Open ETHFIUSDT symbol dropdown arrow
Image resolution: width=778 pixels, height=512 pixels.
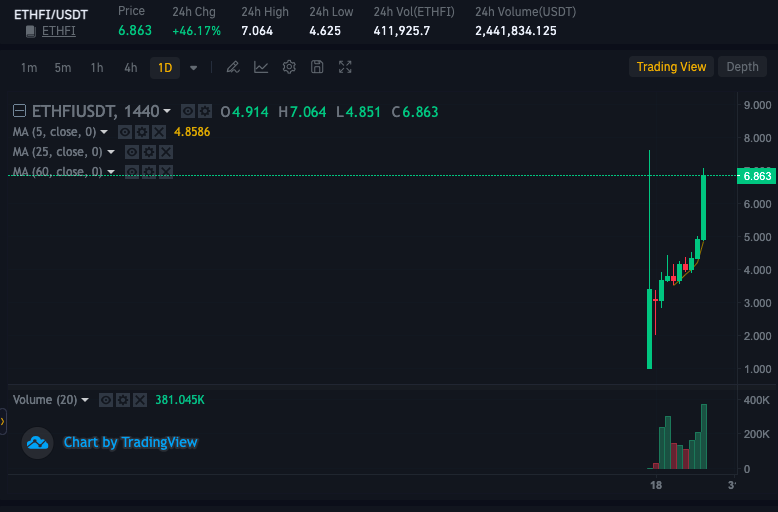[x=167, y=111]
